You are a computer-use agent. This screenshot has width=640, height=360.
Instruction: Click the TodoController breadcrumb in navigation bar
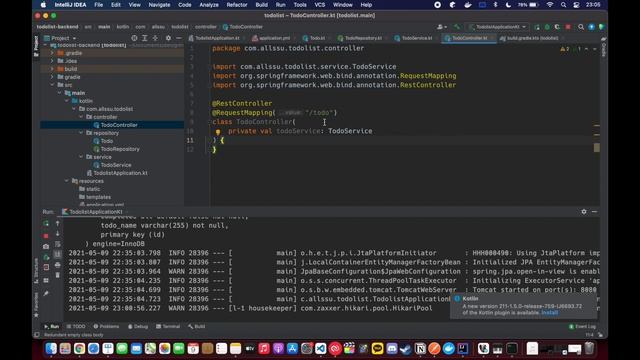pos(243,27)
